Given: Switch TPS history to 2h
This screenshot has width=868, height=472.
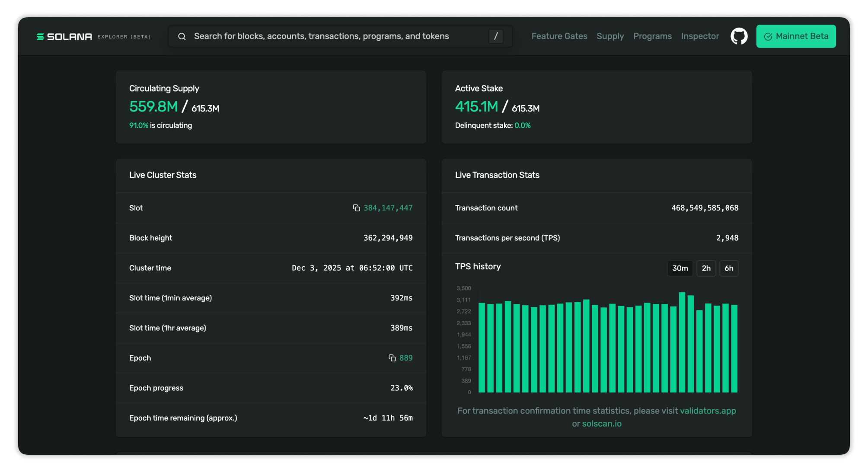Looking at the screenshot, I should pyautogui.click(x=706, y=268).
